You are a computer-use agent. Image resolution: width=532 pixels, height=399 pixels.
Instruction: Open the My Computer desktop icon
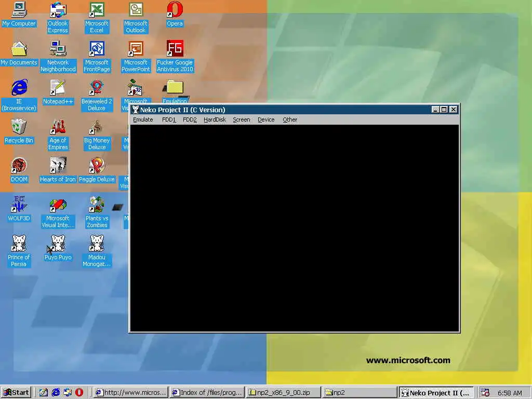(19, 14)
